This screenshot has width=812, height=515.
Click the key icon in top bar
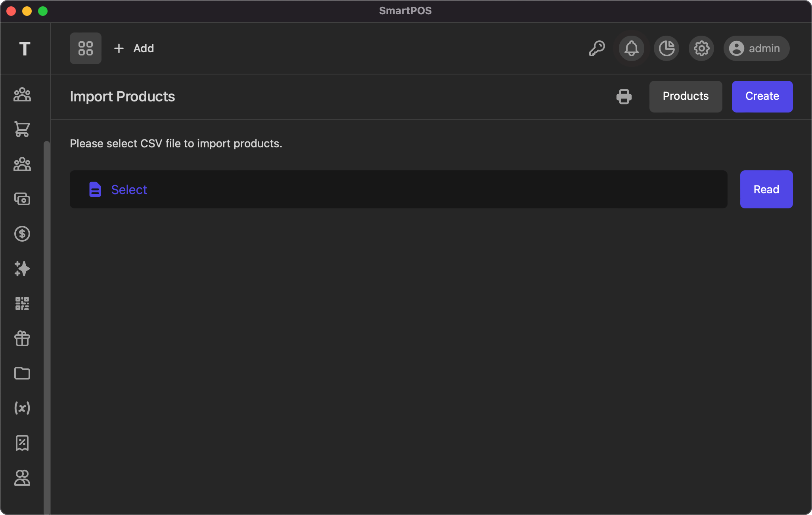point(597,48)
